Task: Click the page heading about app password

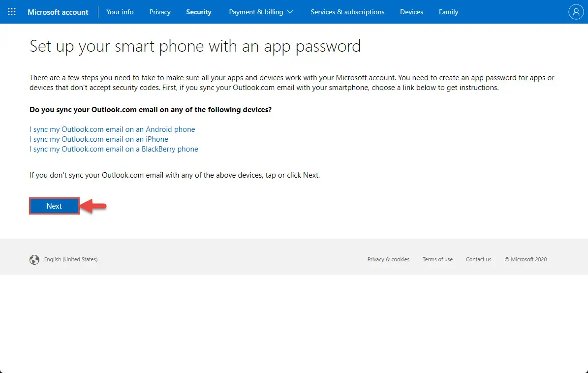Action: coord(195,46)
